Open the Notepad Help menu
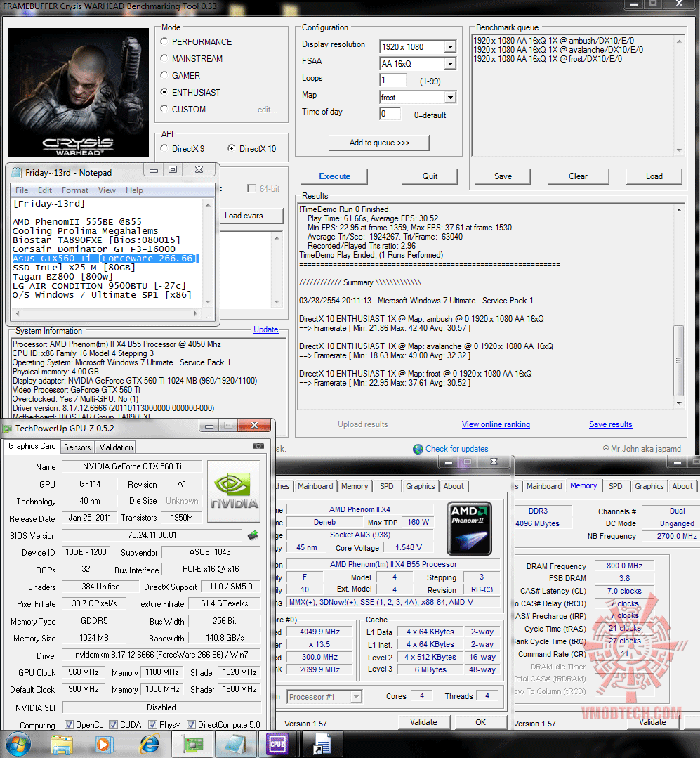The height and width of the screenshot is (758, 700). tap(134, 190)
